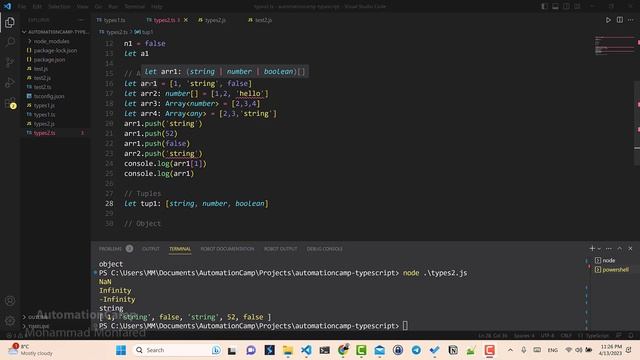Click the notifications bell in the status bar
The height and width of the screenshot is (360, 640).
631,336
